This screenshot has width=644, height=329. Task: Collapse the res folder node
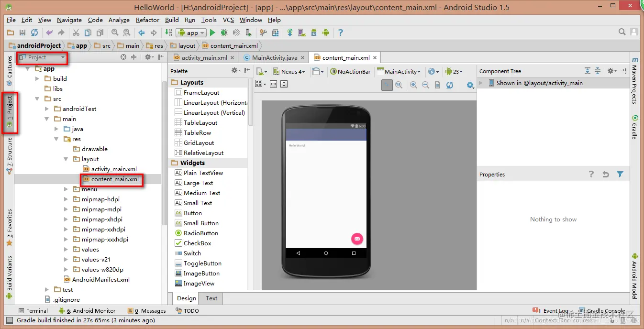57,139
